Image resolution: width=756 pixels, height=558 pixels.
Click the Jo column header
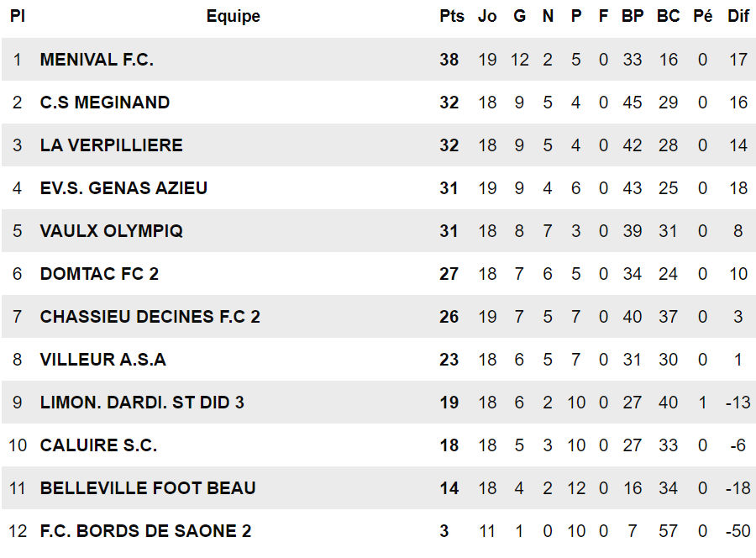click(487, 16)
